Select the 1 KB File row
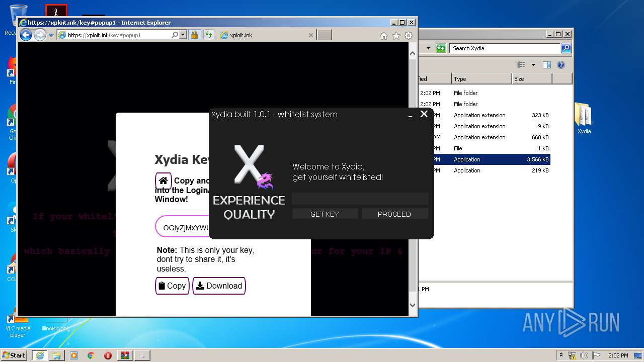The width and height of the screenshot is (644, 362). (x=484, y=148)
